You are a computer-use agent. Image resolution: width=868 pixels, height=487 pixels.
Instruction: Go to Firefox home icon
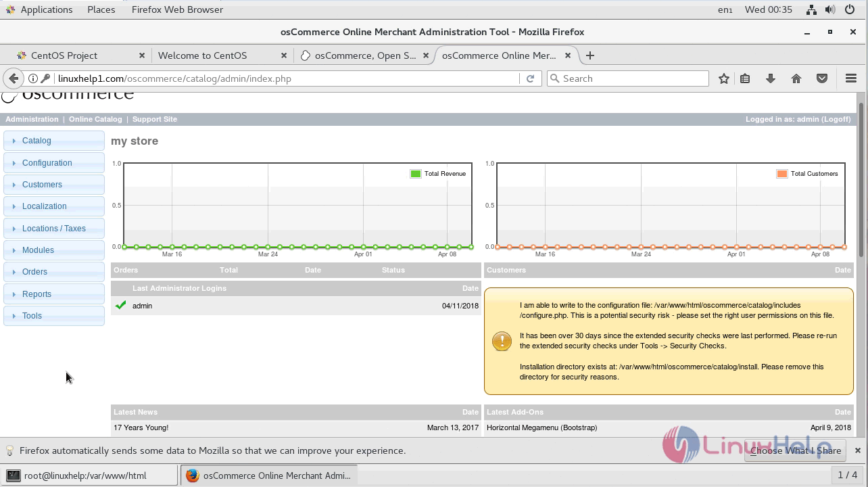pos(796,78)
